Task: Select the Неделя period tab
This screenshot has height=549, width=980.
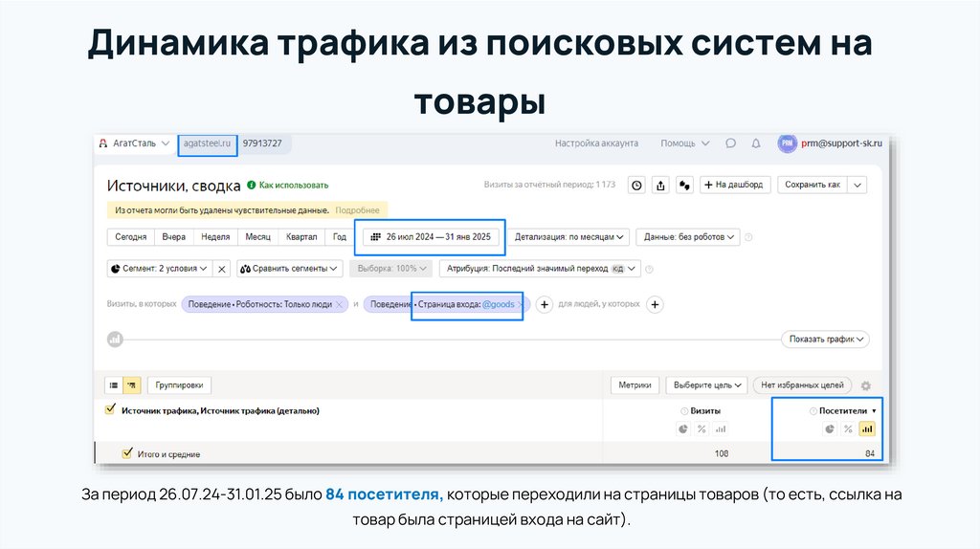Action: [215, 237]
